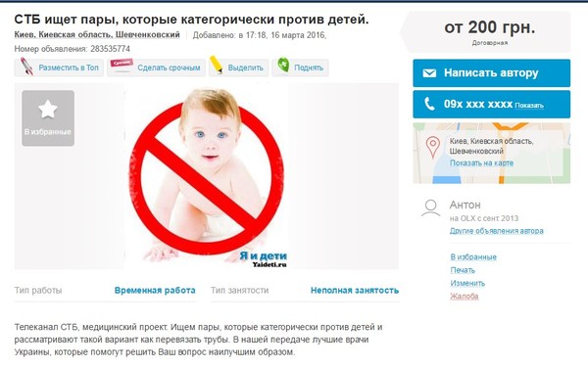588x368 pixels.
Task: Select the yellow highlighter icon for Выделить
Action: pyautogui.click(x=217, y=65)
